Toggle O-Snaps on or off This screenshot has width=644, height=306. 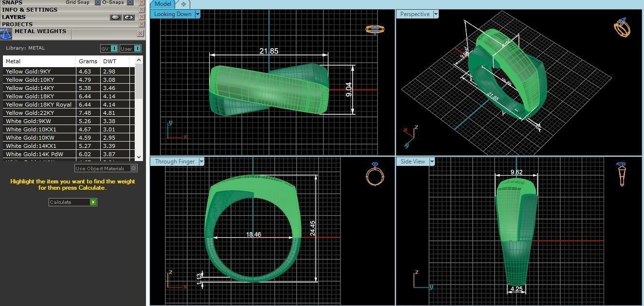pos(130,2)
